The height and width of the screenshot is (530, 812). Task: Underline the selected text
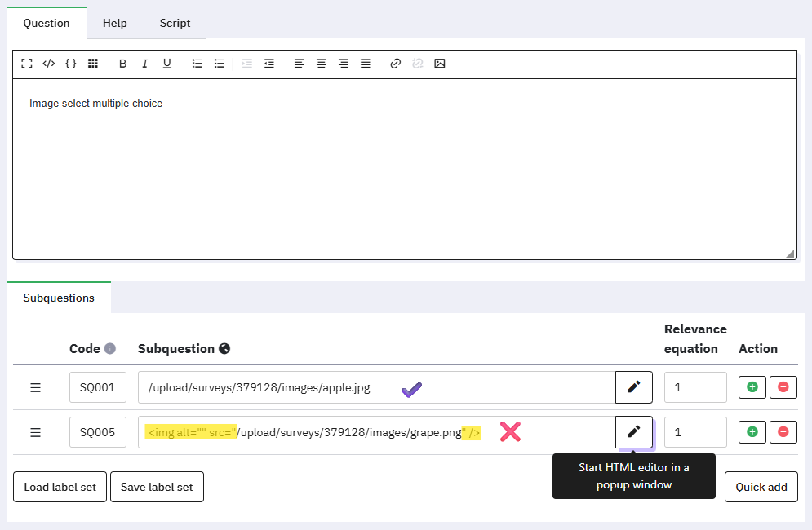166,64
